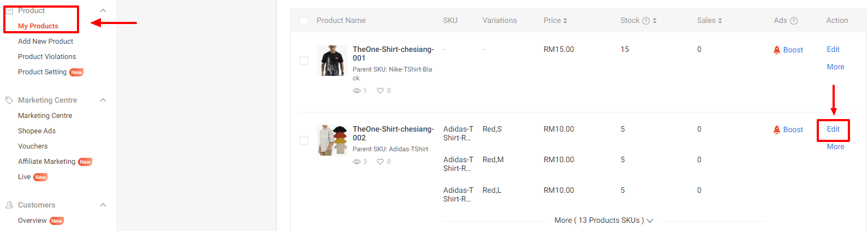This screenshot has height=231, width=868.
Task: Select the TheOne-Shirt-chesiang-001 product checkbox
Action: point(304,61)
